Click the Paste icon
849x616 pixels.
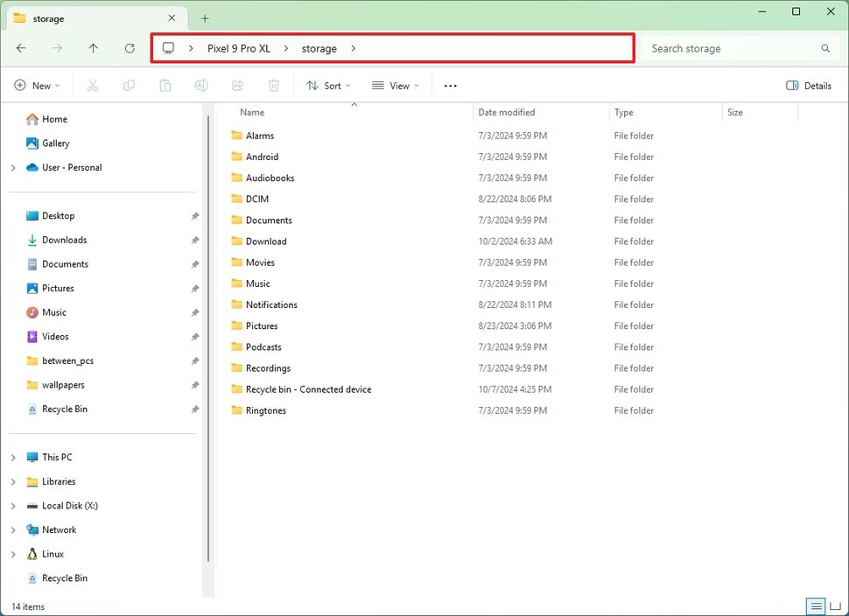(165, 85)
